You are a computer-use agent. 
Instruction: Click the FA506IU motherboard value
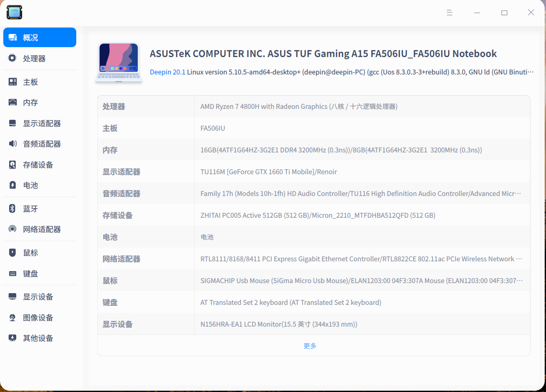tap(213, 128)
